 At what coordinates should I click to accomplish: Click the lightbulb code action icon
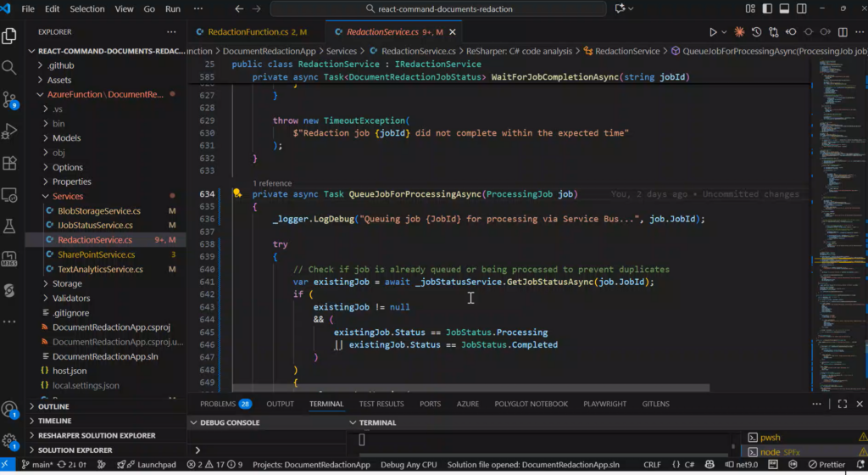(237, 193)
